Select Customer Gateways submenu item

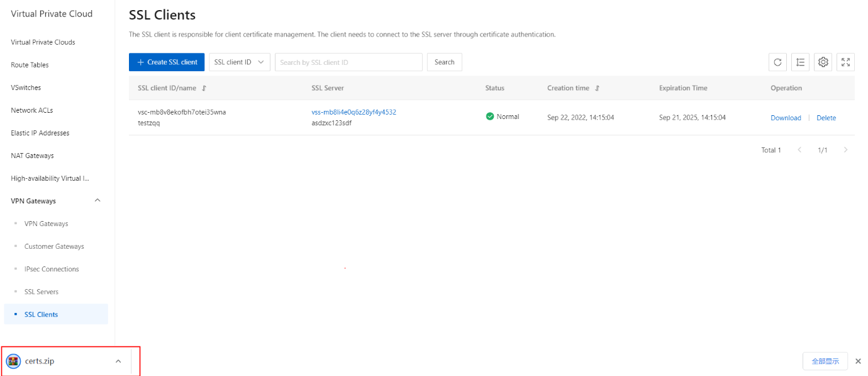54,246
